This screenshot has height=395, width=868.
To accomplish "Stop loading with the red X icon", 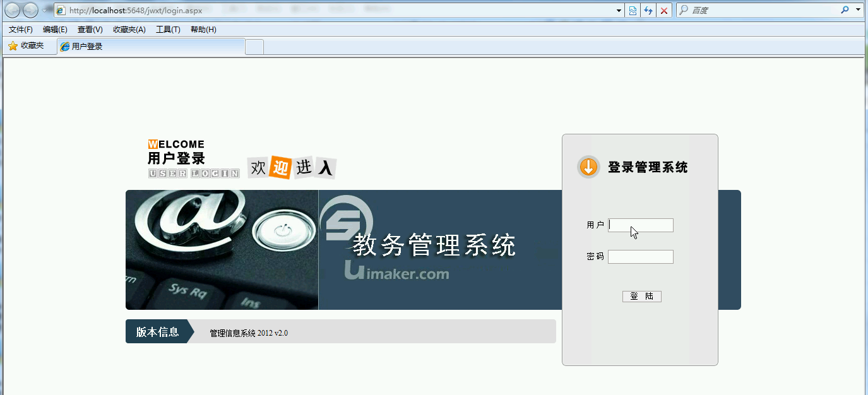I will tap(664, 11).
